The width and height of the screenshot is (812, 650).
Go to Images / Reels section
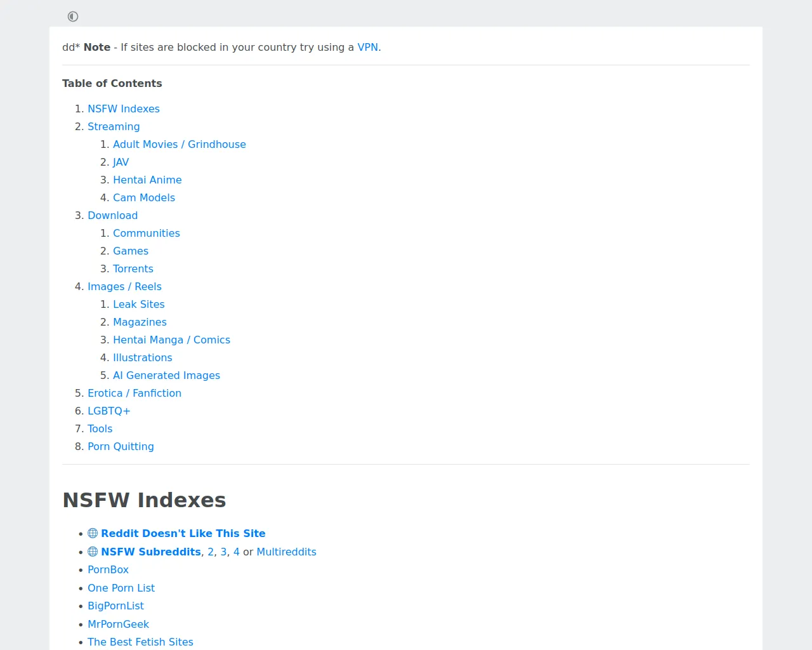pyautogui.click(x=124, y=286)
